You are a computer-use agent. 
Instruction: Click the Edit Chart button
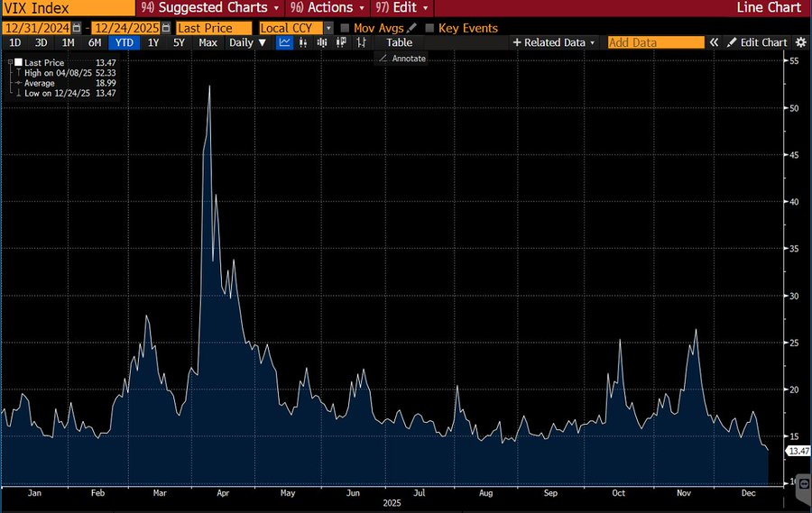(756, 42)
